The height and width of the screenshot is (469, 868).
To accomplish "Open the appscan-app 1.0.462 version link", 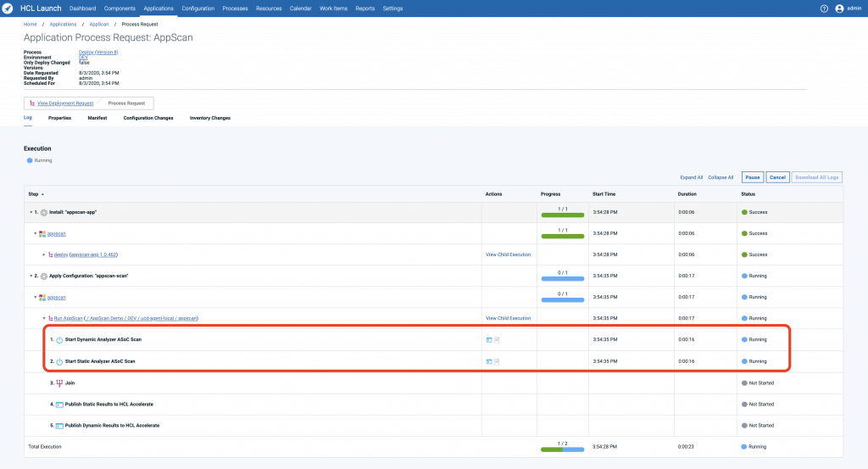I will pyautogui.click(x=93, y=254).
